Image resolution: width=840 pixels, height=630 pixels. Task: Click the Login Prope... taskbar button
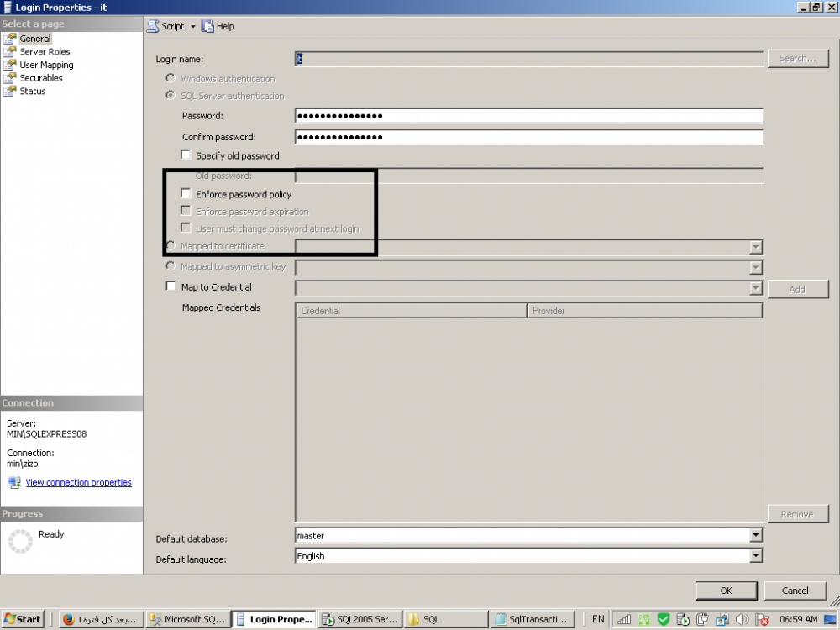[x=274, y=619]
